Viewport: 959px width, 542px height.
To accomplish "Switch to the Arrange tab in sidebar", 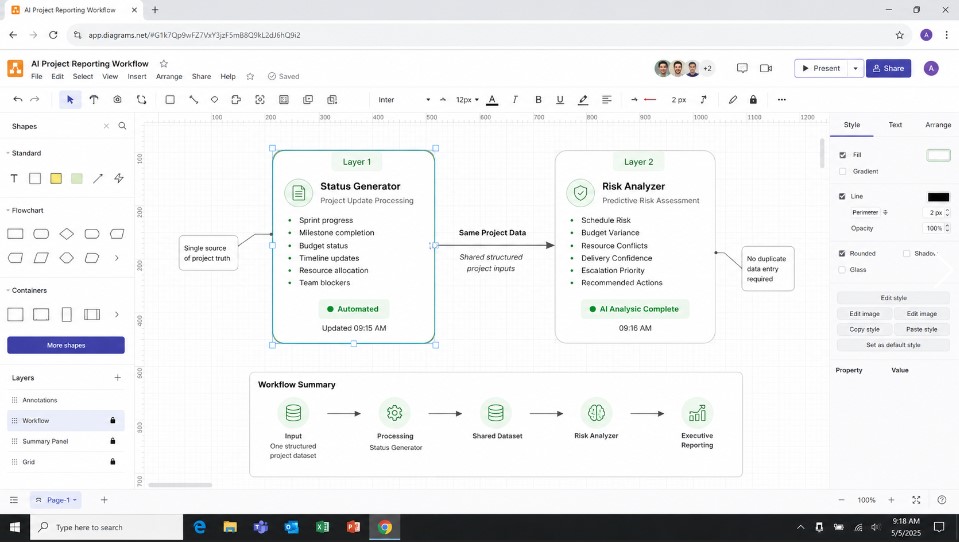I will [938, 125].
